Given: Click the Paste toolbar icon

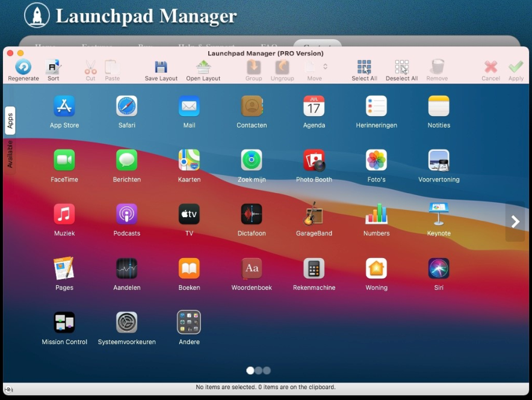Looking at the screenshot, I should [112, 67].
